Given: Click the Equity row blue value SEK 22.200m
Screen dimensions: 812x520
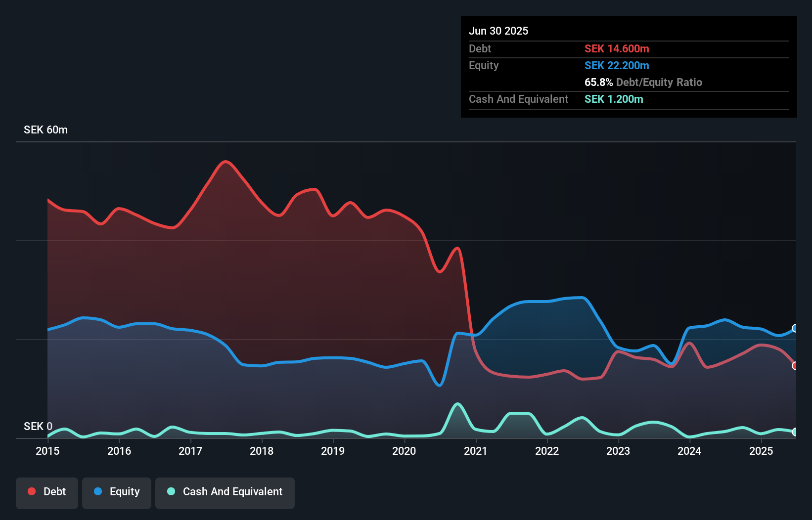Looking at the screenshot, I should click(617, 65).
